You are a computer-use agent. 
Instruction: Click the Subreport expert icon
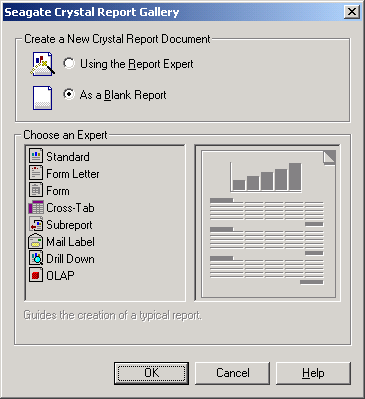36,224
